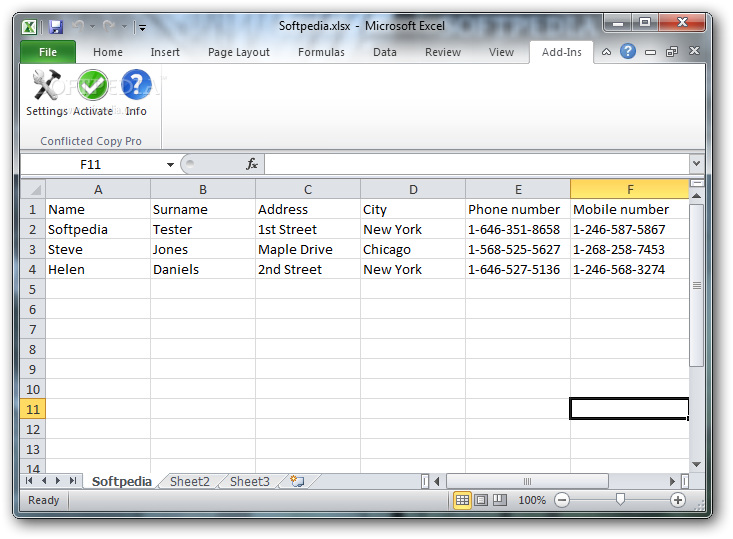Go to first sheet navigation arrow
This screenshot has height=539, width=733.
point(29,481)
